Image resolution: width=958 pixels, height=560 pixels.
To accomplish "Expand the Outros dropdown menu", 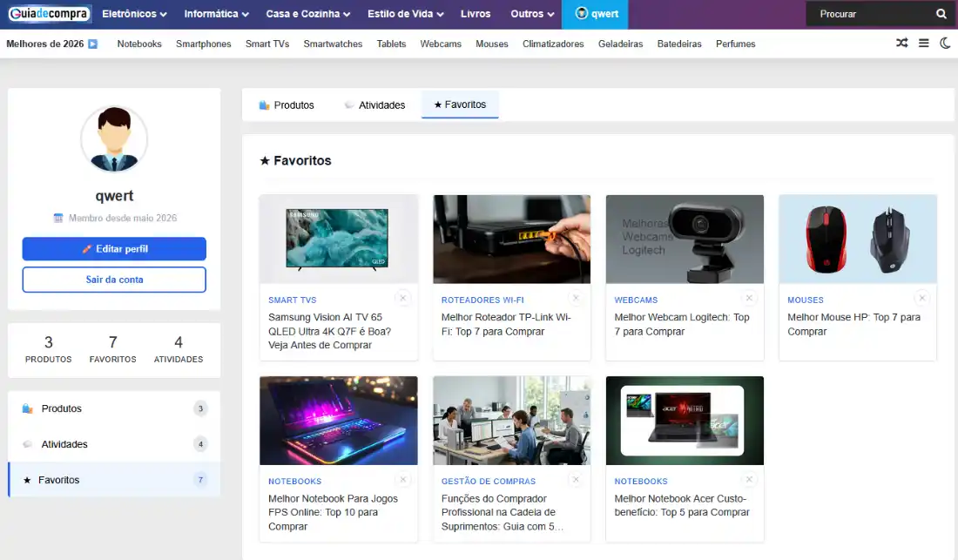I will (532, 13).
